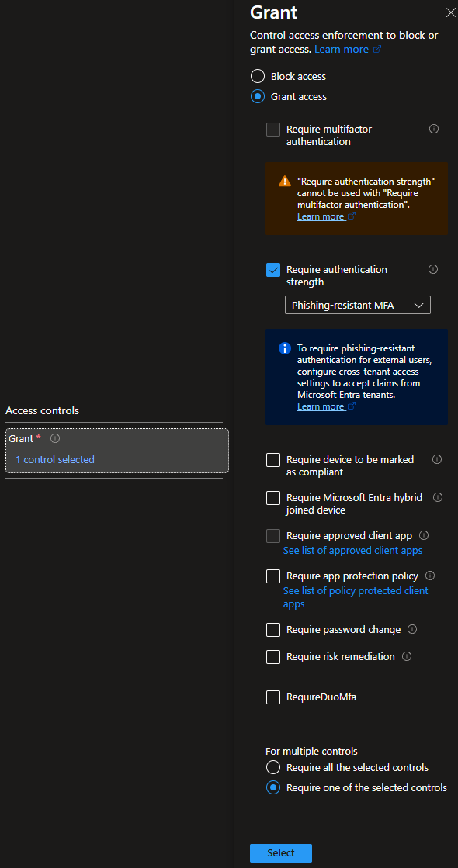Viewport: 458px width, 868px height.
Task: Choose Require all the selected controls
Action: pyautogui.click(x=273, y=767)
